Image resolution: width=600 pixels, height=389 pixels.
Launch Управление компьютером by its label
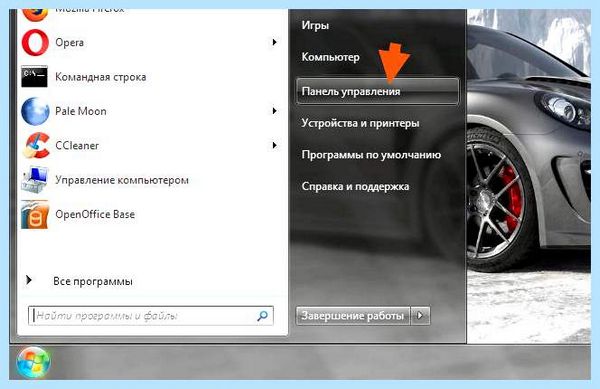point(122,180)
